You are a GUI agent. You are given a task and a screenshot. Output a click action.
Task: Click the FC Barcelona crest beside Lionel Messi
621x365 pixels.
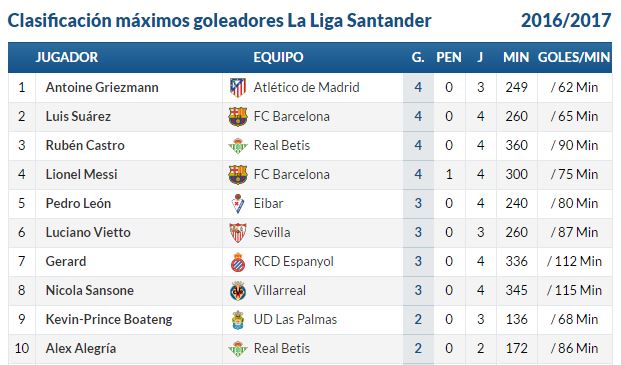click(238, 175)
